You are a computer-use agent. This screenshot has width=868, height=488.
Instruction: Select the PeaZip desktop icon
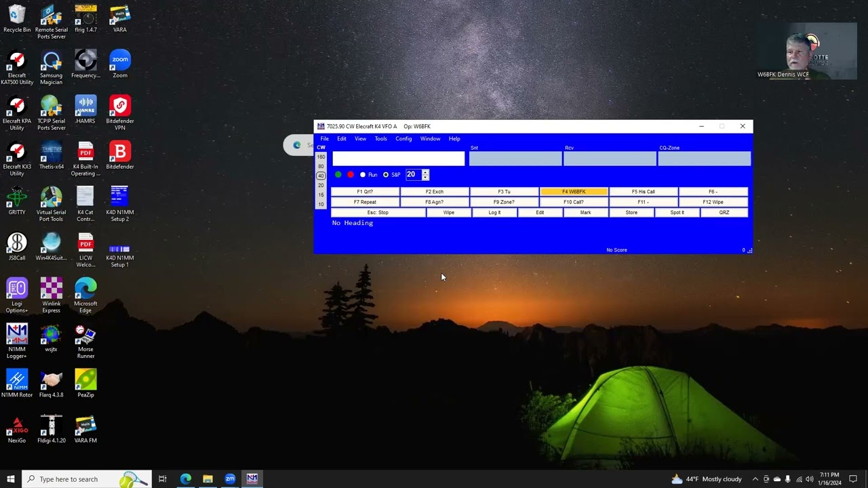pyautogui.click(x=85, y=383)
